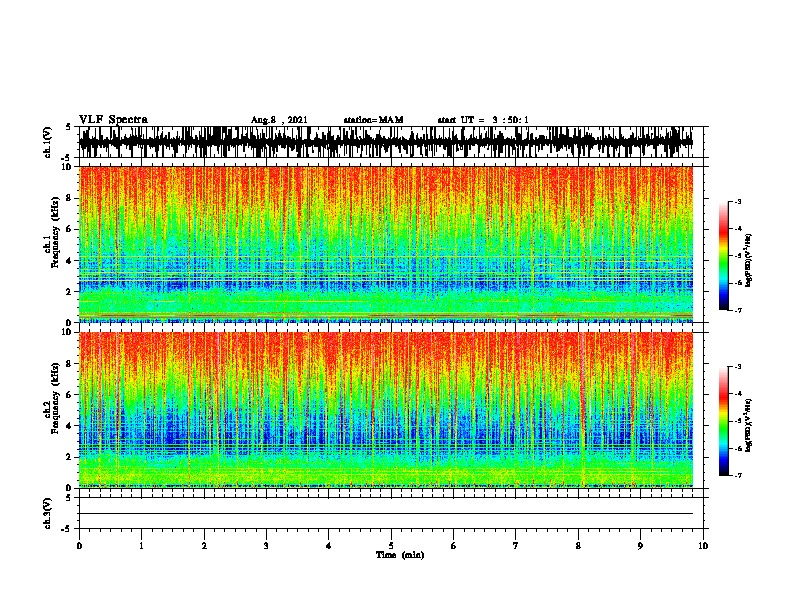Click time axis tick label "1"
Viewport: 792px width, 612px height.
tap(141, 546)
